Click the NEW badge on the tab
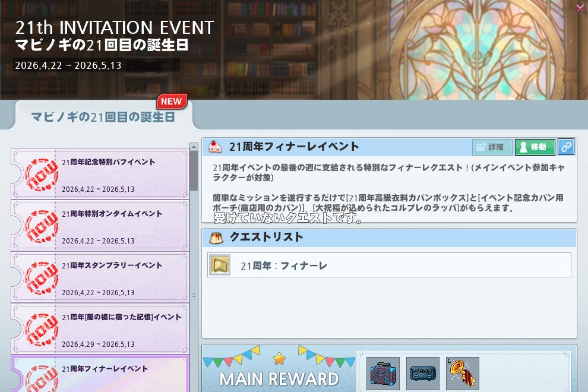 tap(172, 102)
